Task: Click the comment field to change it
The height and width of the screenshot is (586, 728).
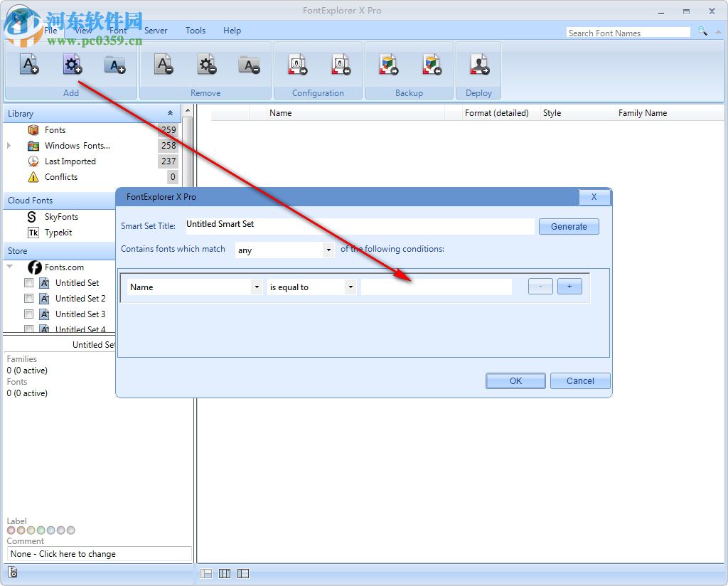Action: 100,554
